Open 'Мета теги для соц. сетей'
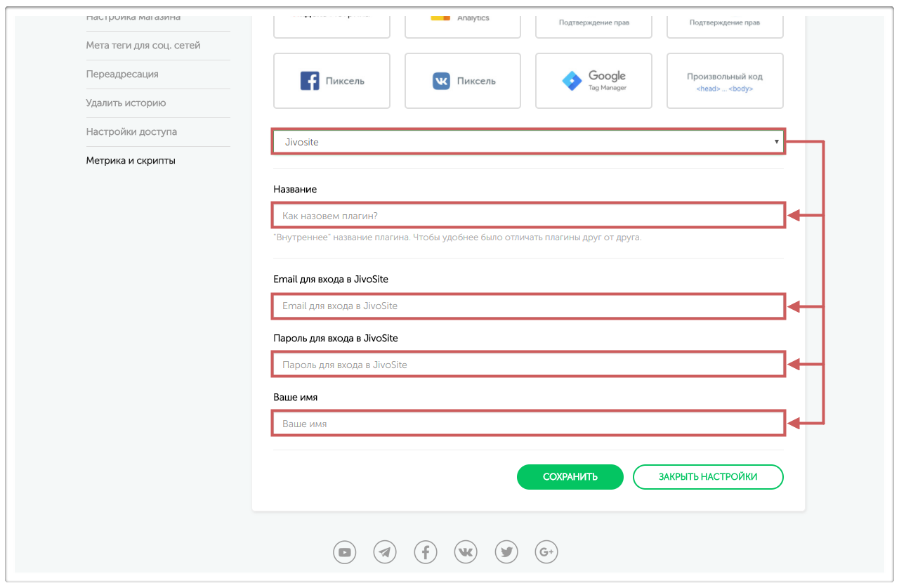 [x=143, y=46]
